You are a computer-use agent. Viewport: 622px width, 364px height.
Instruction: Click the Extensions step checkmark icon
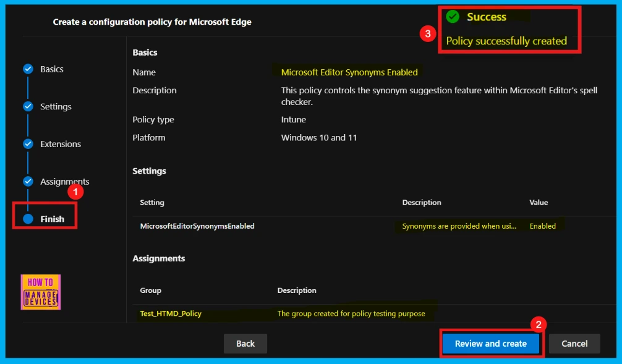tap(28, 144)
